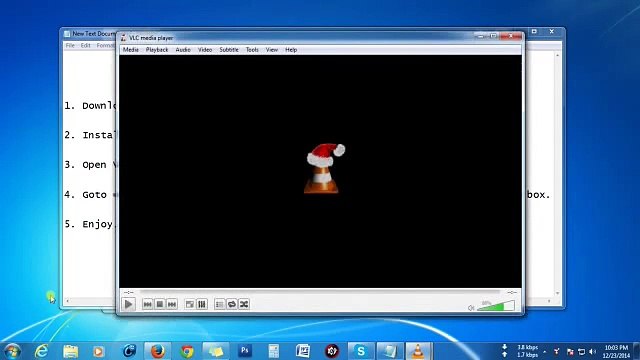Viewport: 640px width, 360px height.
Task: Click VLC elapsed time label
Action: point(129,292)
